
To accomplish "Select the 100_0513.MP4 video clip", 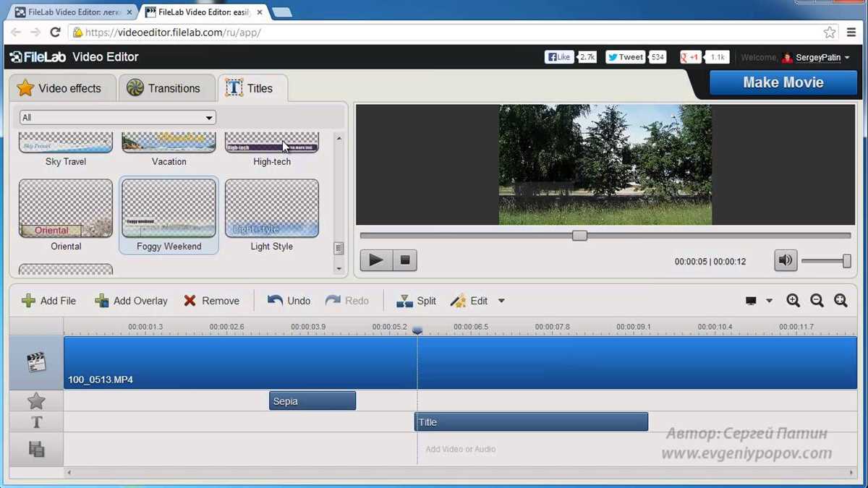I will click(460, 363).
